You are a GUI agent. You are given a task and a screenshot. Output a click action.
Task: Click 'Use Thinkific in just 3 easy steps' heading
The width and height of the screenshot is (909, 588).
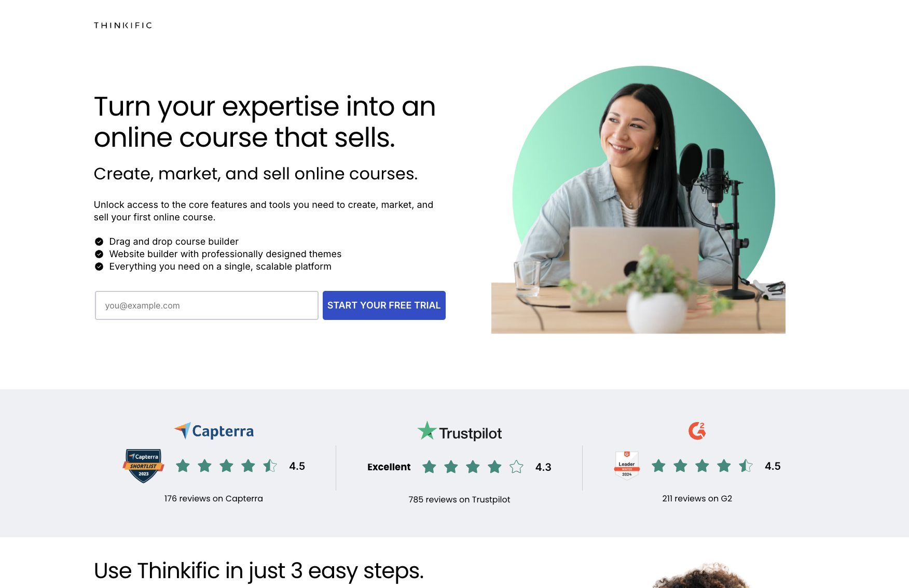[259, 571]
